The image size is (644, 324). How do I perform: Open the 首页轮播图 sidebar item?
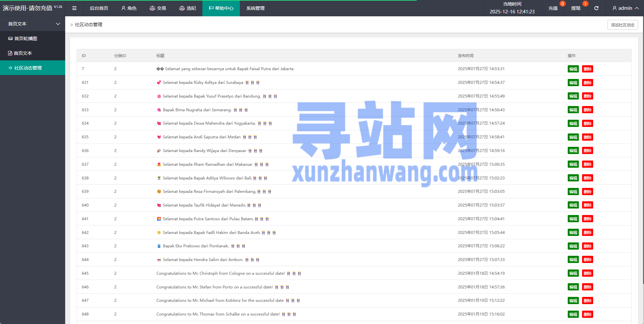coord(26,39)
